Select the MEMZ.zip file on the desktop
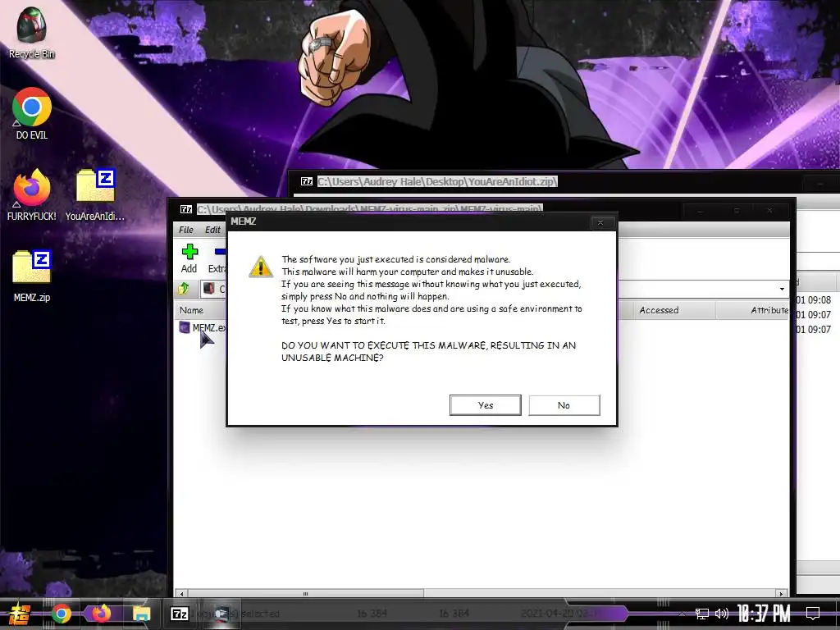The width and height of the screenshot is (840, 630). (x=32, y=276)
